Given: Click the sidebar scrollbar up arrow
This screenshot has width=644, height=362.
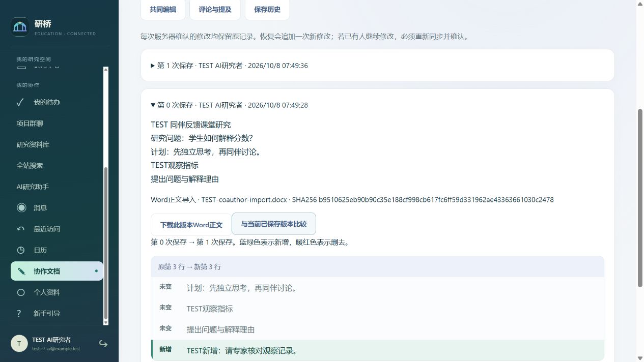Looking at the screenshot, I should (x=106, y=69).
